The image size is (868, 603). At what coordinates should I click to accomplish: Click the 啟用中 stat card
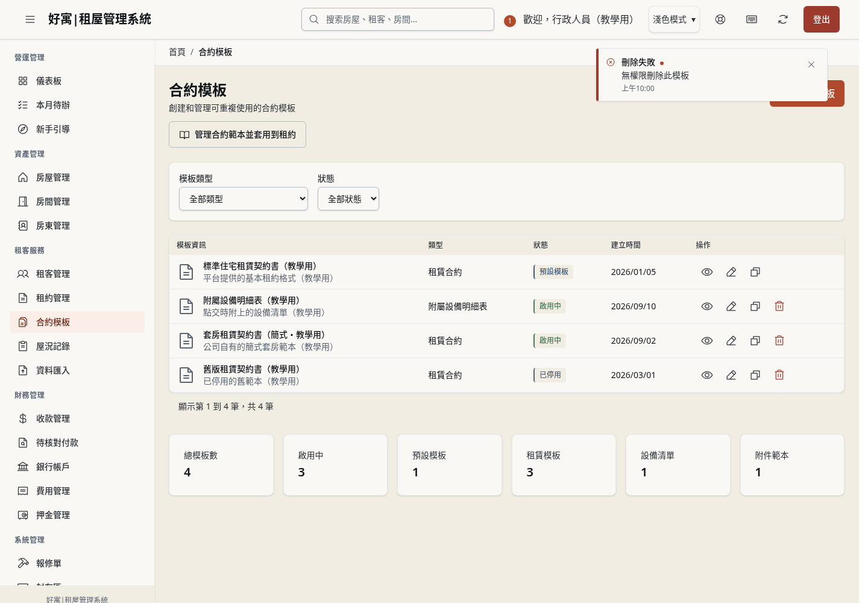point(335,465)
